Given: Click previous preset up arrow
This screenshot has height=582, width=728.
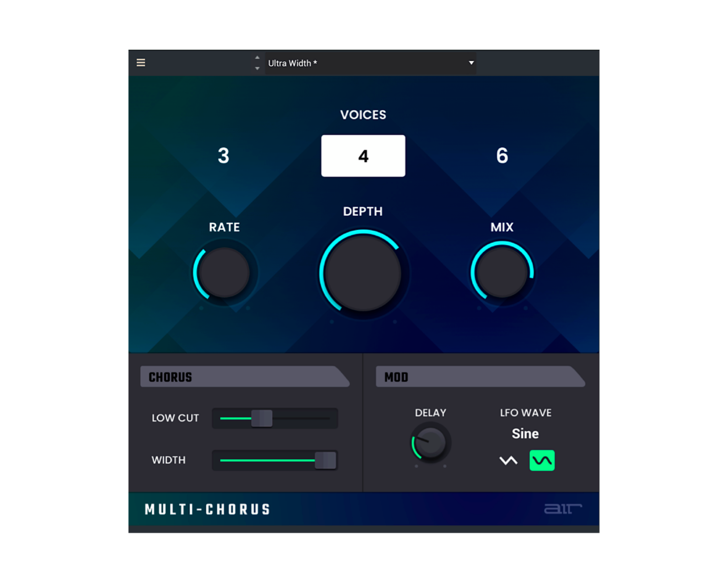Looking at the screenshot, I should 257,58.
